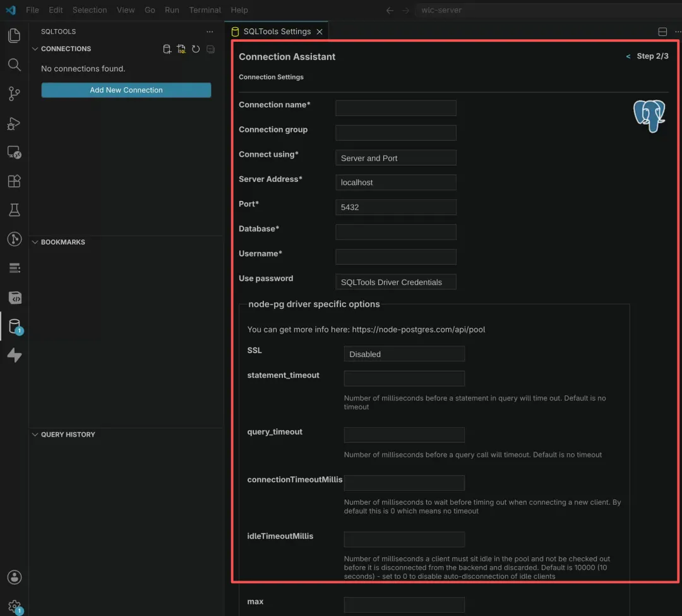Open SQLTools panel more actions ellipsis

pos(210,32)
